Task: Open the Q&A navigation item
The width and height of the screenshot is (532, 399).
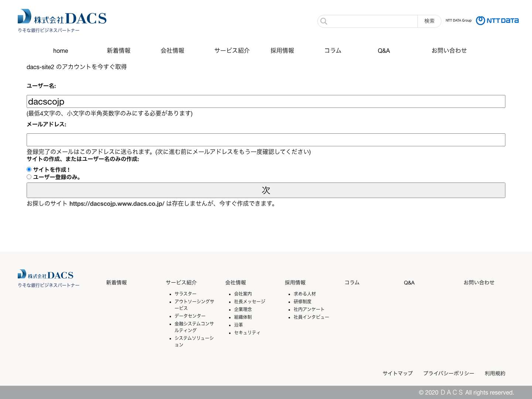Action: pos(384,51)
